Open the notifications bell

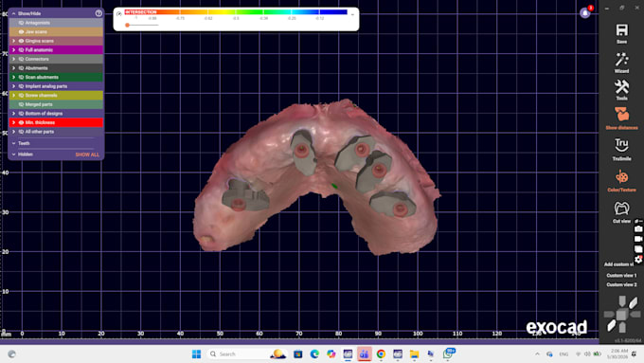[585, 13]
